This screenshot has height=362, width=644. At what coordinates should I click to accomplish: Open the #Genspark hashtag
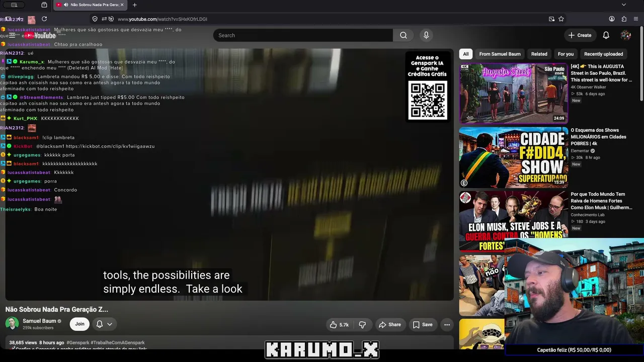(77, 342)
